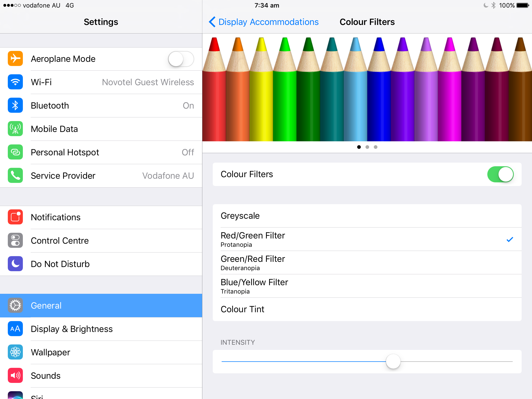Tap the pink Sounds speaker icon

click(x=15, y=376)
